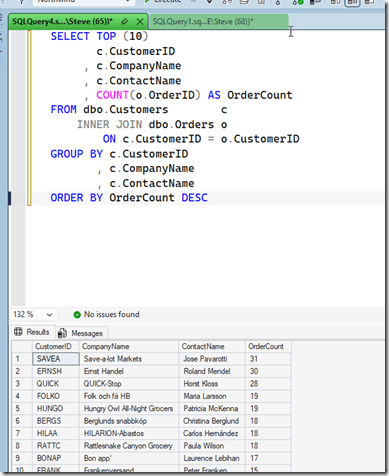389x476 pixels.
Task: Close the SQLQuery4 query tab
Action: pyautogui.click(x=140, y=22)
